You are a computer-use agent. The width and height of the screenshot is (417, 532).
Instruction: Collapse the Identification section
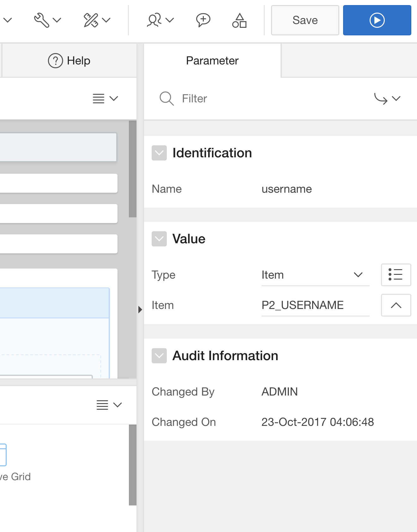(159, 153)
